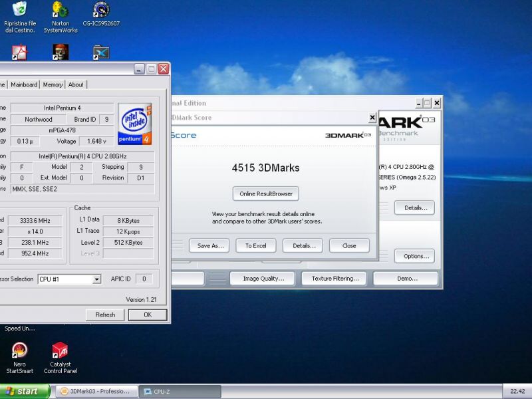Click the Close button in the score dialog
Image resolution: width=532 pixels, height=399 pixels.
click(349, 245)
